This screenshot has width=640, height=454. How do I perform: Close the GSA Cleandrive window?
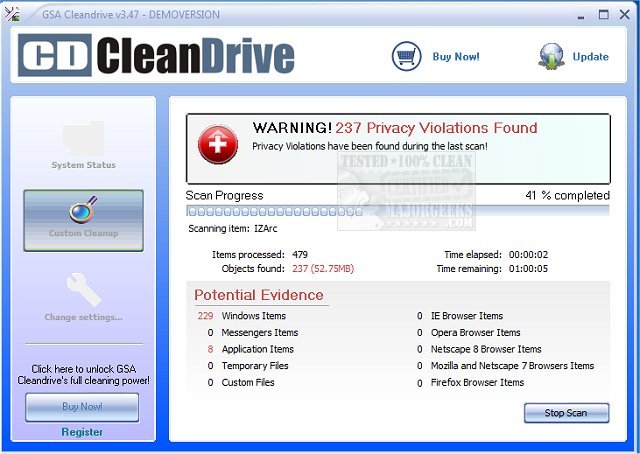pos(624,15)
